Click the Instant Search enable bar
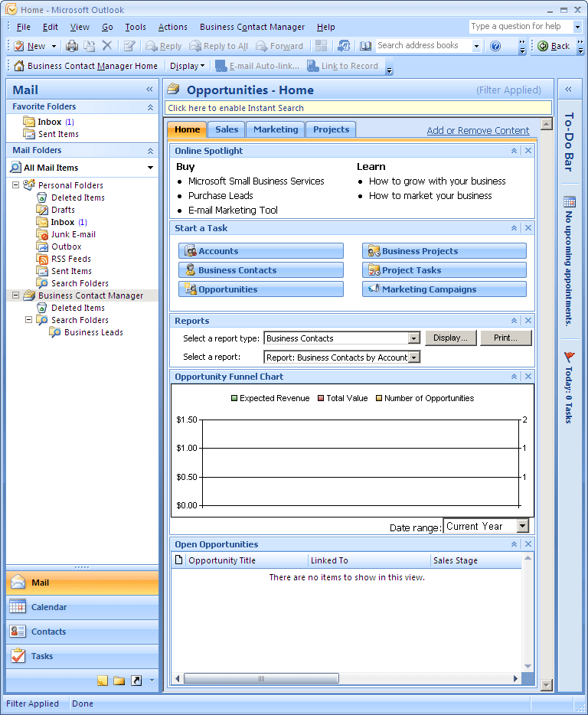The height and width of the screenshot is (715, 588). (358, 108)
